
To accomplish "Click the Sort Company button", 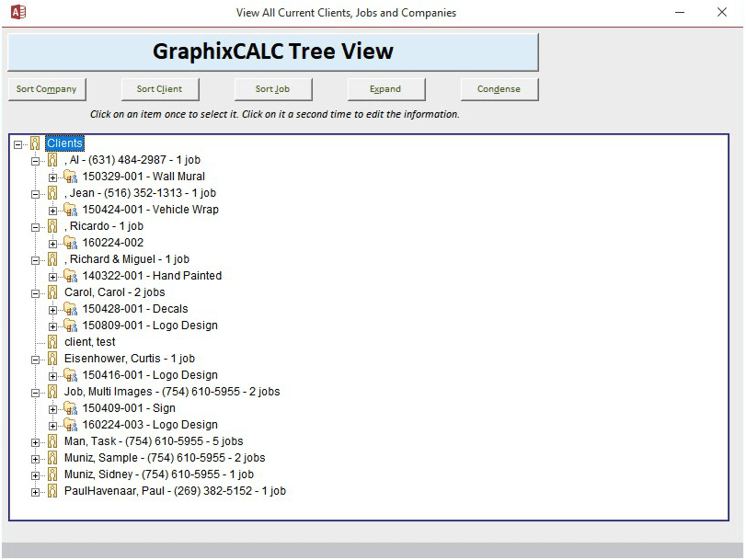I will 46,89.
